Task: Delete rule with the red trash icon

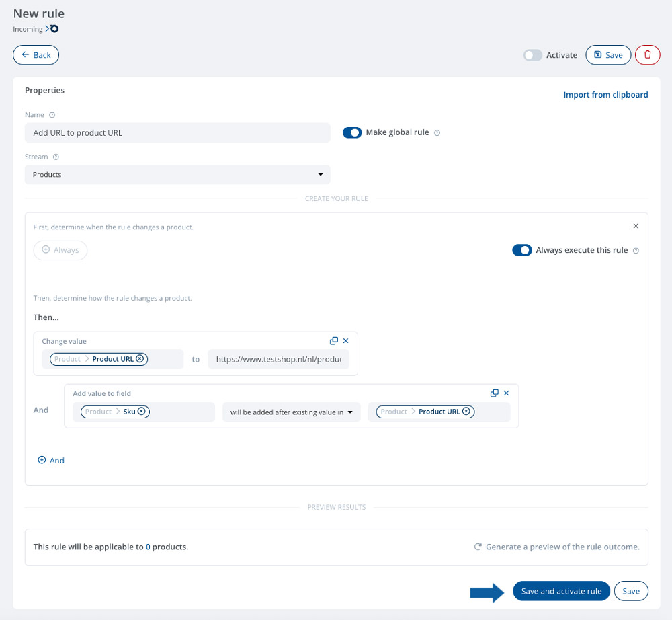Action: (647, 55)
